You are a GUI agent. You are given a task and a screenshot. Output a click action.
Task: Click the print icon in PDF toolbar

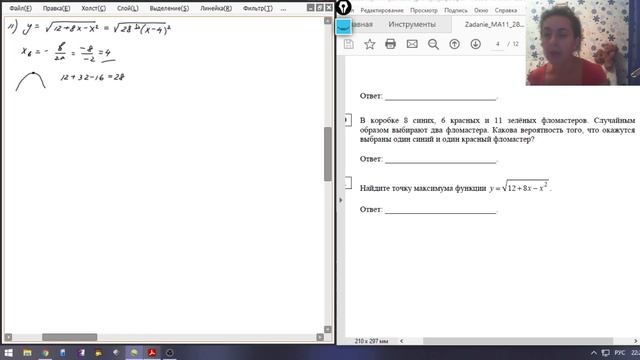(x=391, y=44)
